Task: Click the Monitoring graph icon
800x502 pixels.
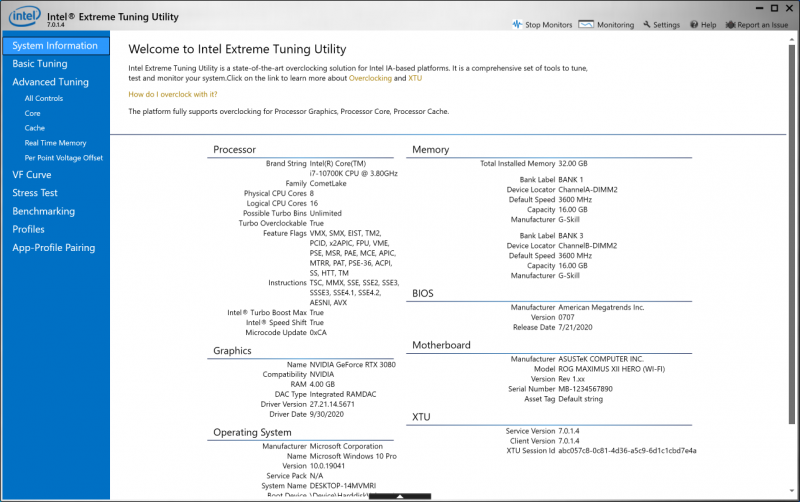Action: tap(586, 24)
